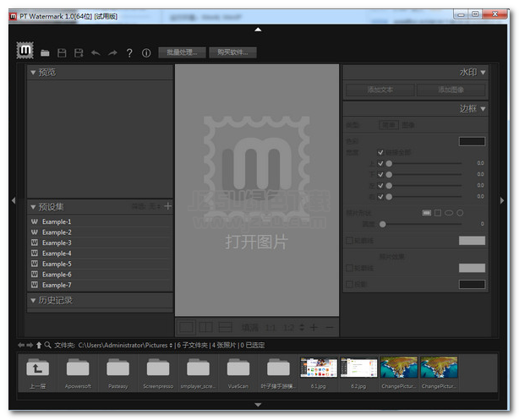Select top-bottom split view icon

coord(226,327)
